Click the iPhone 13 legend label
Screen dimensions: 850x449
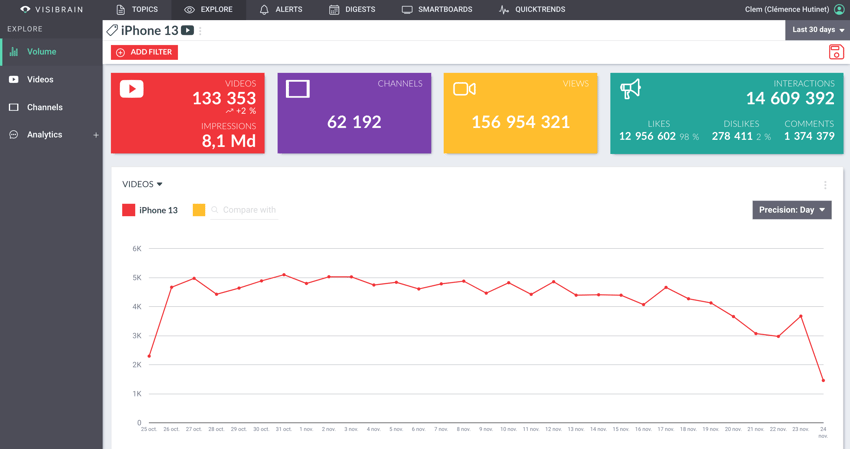[x=158, y=210]
